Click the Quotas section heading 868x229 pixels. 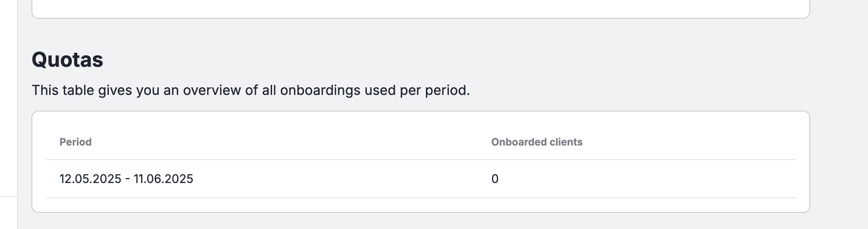(67, 60)
